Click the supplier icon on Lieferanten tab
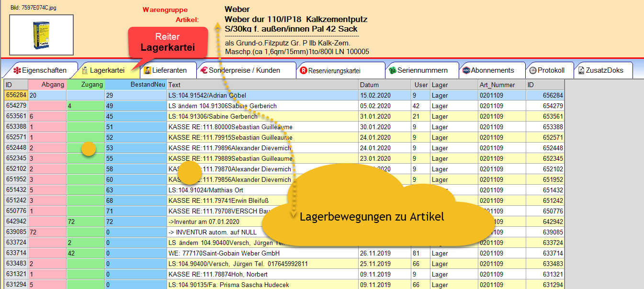Image resolution: width=644 pixels, height=289 pixels. point(148,70)
